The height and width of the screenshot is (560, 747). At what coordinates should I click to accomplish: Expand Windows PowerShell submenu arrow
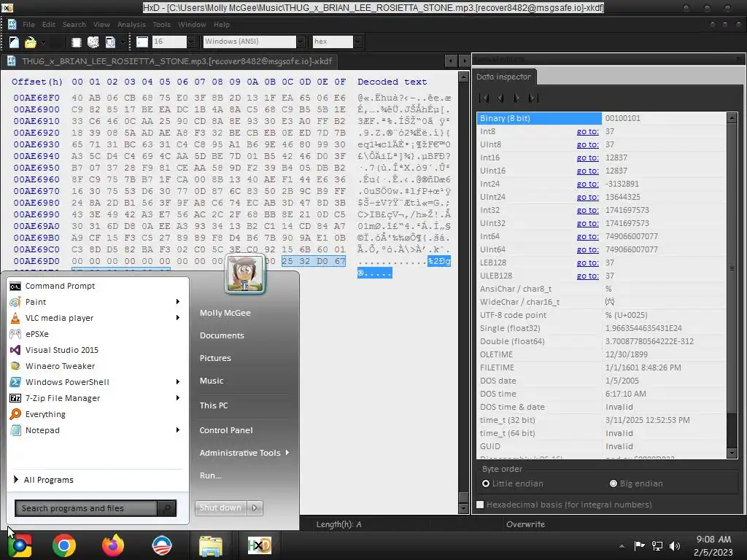tap(178, 382)
